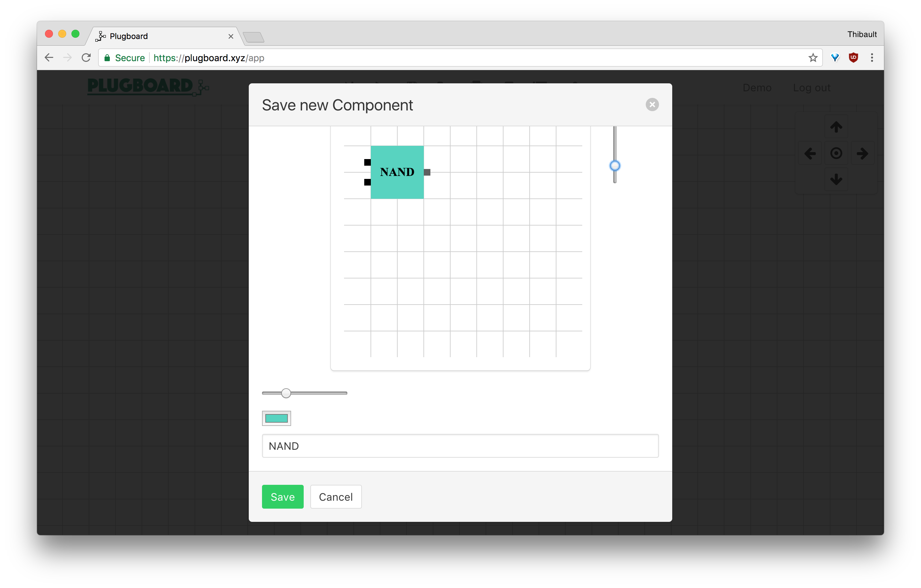Viewport: 921px width, 588px height.
Task: Click the vertical slider handle
Action: (615, 166)
